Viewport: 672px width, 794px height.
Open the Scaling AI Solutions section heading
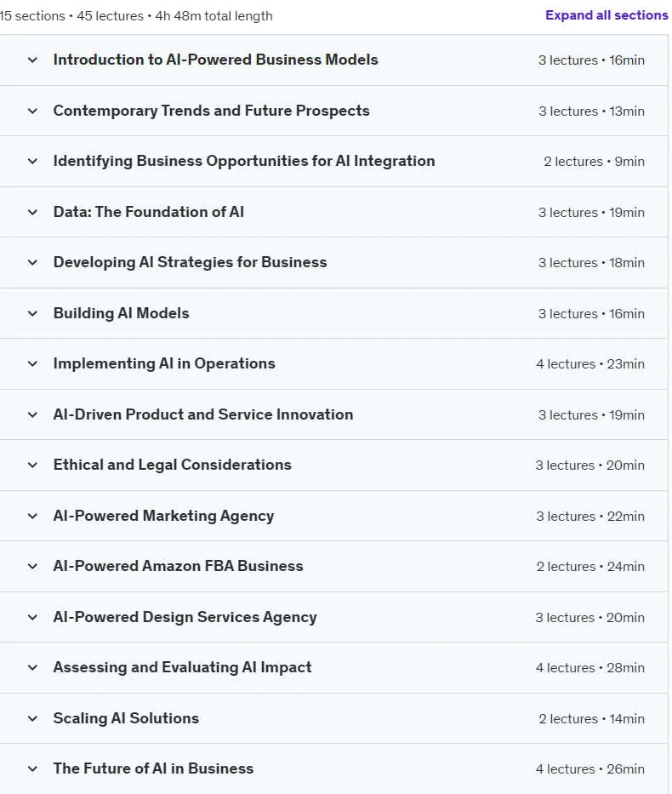(x=126, y=718)
